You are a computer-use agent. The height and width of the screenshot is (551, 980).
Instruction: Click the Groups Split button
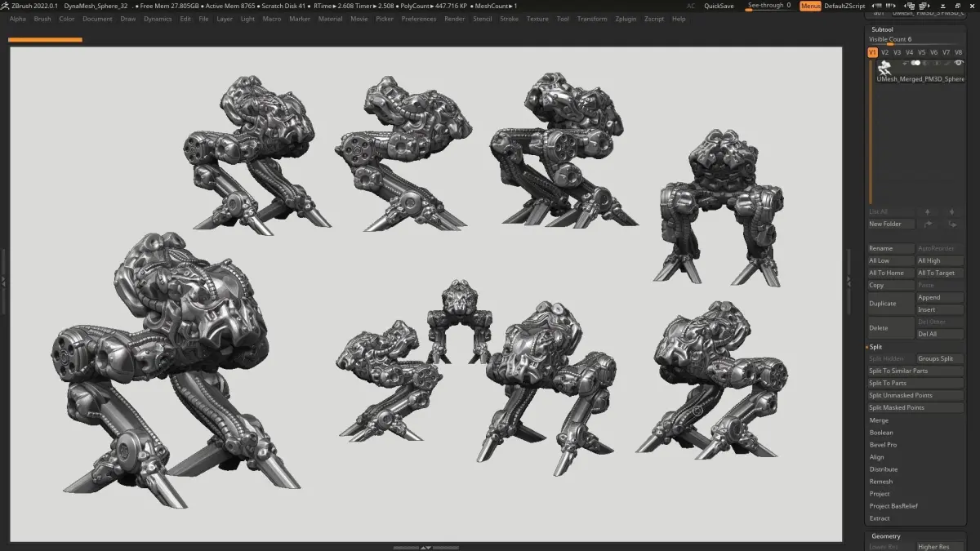tap(940, 358)
